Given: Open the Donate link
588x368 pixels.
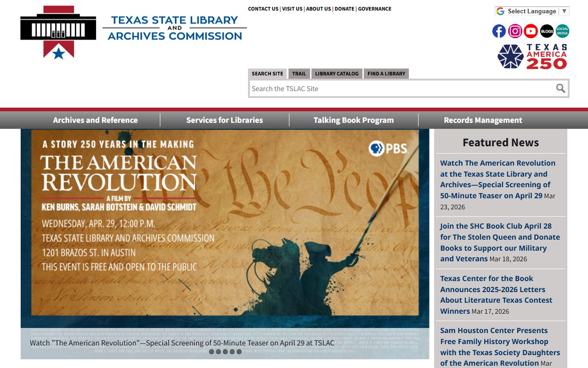Looking at the screenshot, I should pyautogui.click(x=345, y=9).
